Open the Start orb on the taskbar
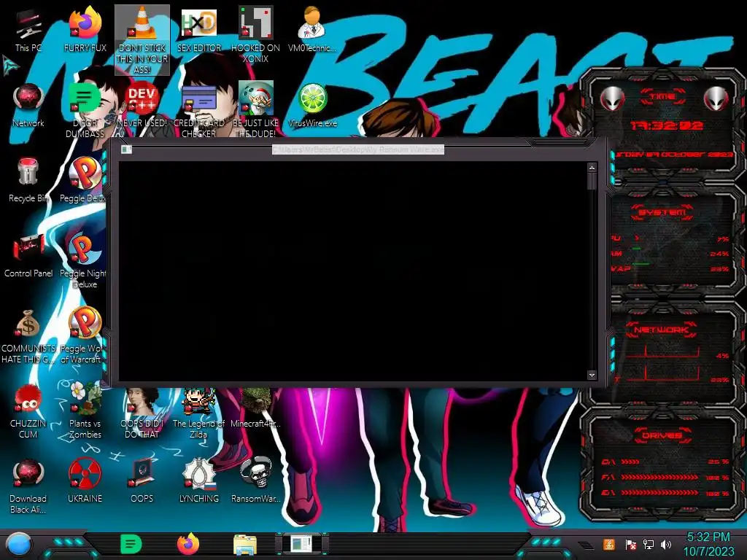747x560 pixels. pos(18,544)
